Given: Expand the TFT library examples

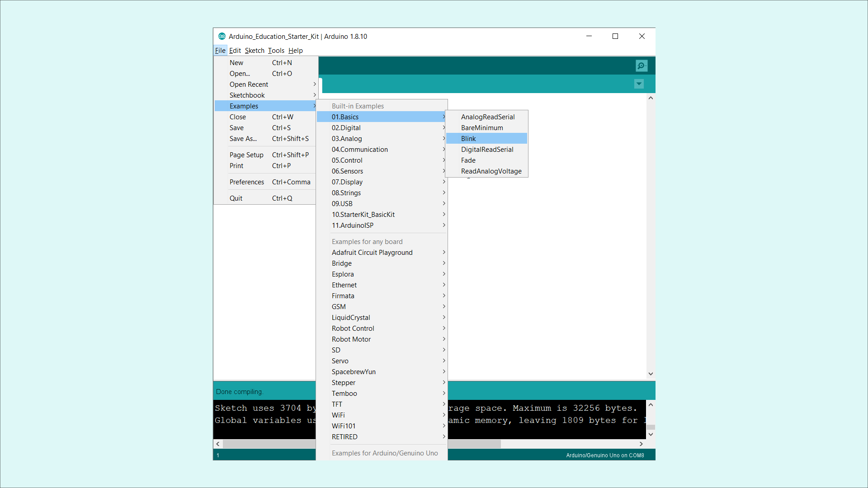Looking at the screenshot, I should click(382, 404).
